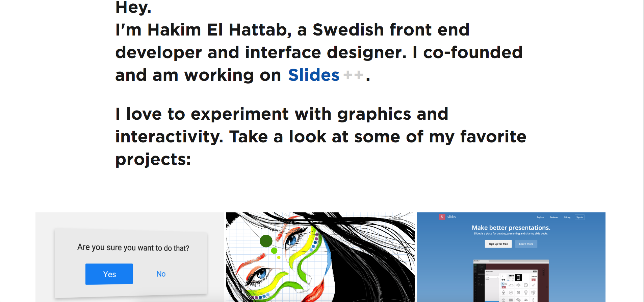The image size is (644, 302).
Task: Click the text "Are you sure you want to do that?"
Action: pyautogui.click(x=133, y=248)
